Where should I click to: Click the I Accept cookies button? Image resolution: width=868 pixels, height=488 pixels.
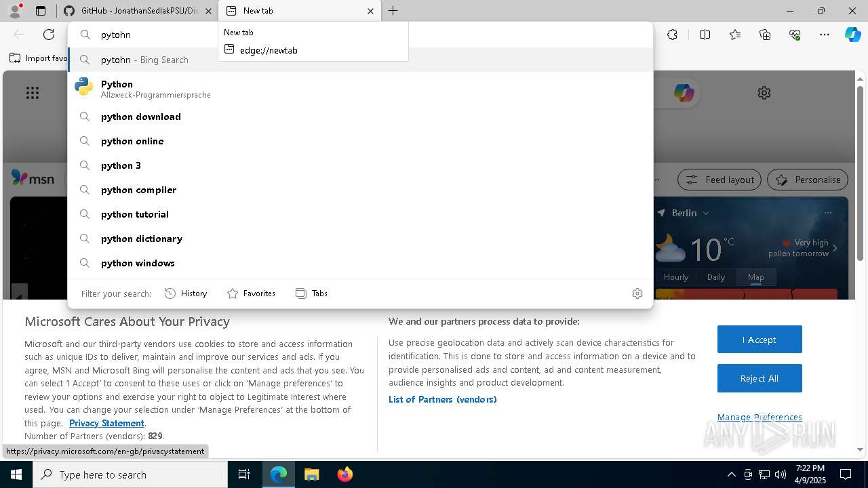(x=759, y=340)
